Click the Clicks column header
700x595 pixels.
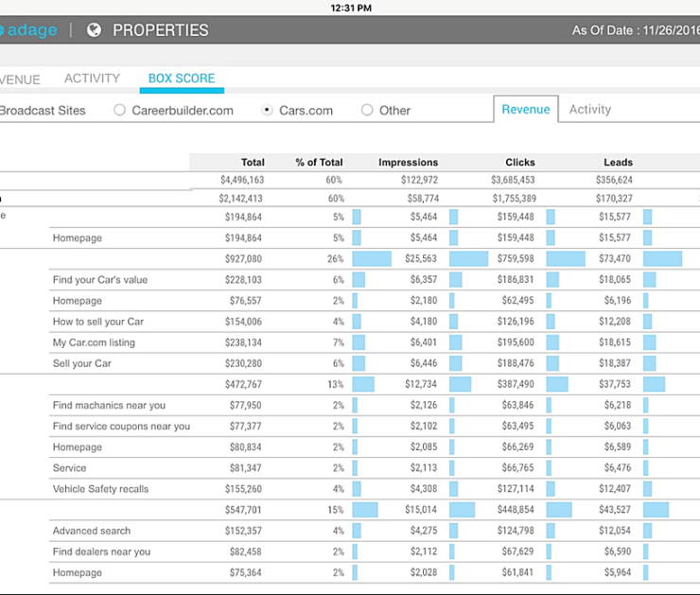coord(520,163)
